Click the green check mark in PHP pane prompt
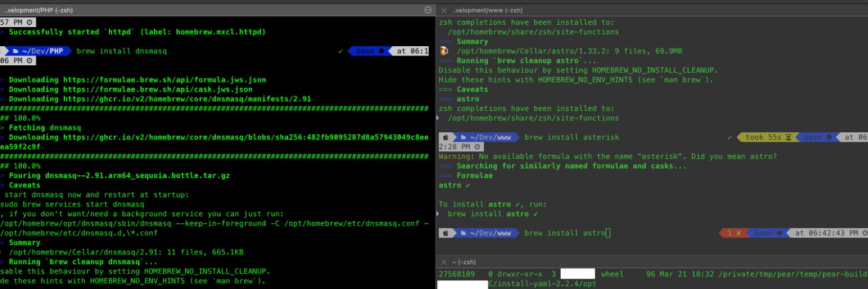868x289 pixels. [x=341, y=51]
